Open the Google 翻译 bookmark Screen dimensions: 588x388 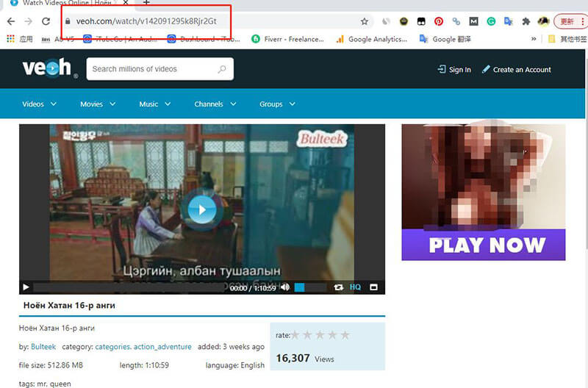click(x=445, y=39)
